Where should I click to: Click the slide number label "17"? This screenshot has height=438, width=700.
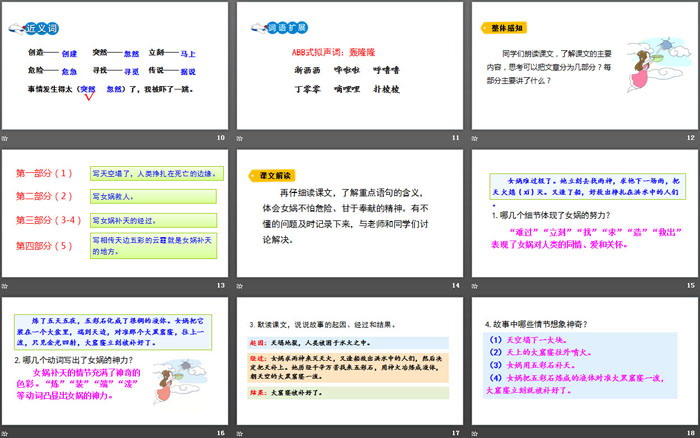(x=455, y=433)
